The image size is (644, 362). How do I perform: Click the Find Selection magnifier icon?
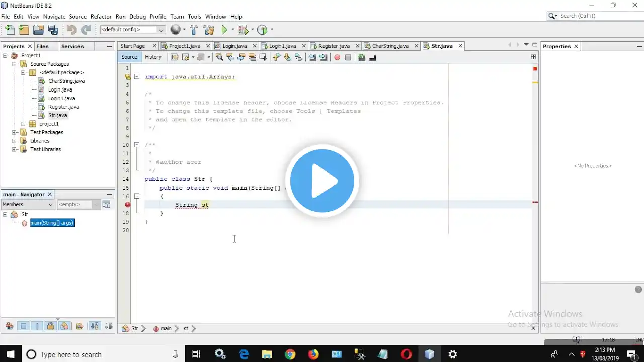pos(219,57)
